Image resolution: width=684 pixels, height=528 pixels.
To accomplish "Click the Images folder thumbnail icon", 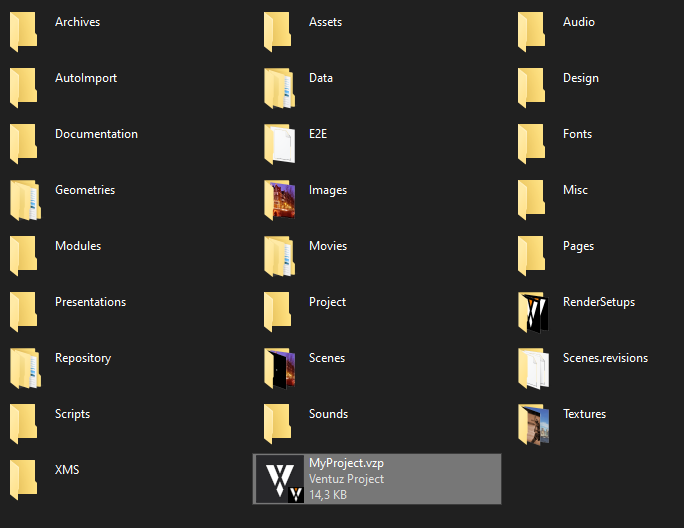I will 278,200.
